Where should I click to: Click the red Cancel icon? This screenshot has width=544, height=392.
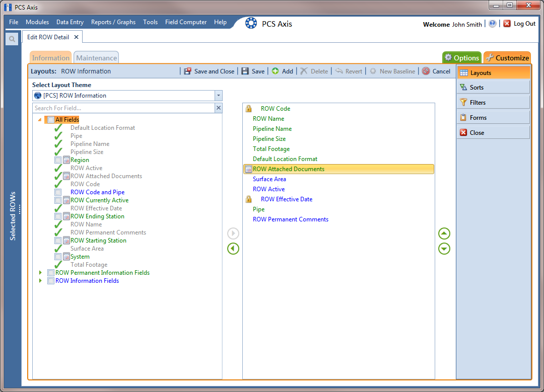(x=426, y=71)
